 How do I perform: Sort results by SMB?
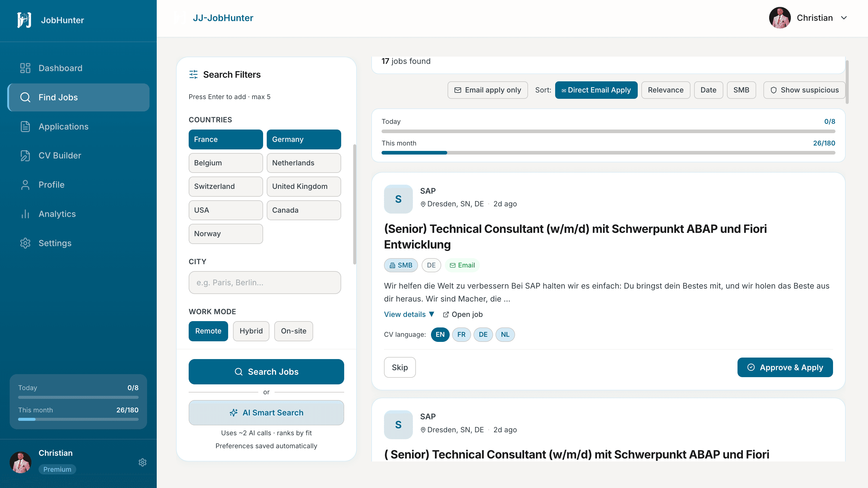pos(741,90)
